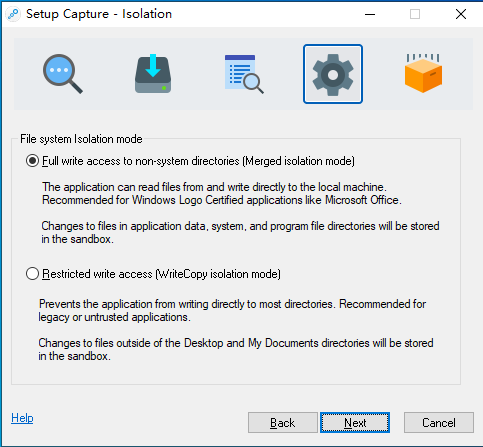Select Full write access (Merged isolation mode)
The width and height of the screenshot is (483, 447).
coord(190,161)
